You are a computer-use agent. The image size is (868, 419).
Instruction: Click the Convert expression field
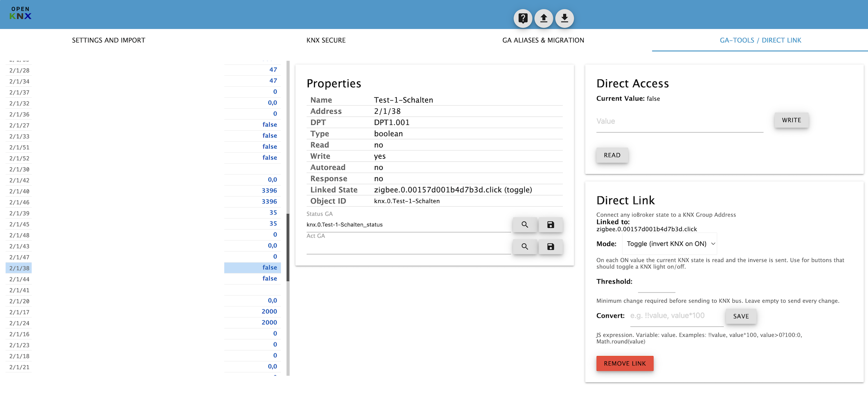point(677,316)
